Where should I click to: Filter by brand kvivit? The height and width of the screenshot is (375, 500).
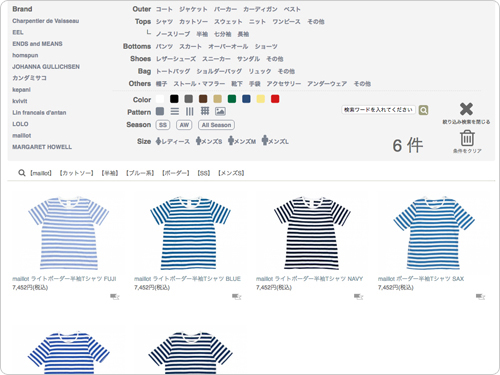coord(20,101)
